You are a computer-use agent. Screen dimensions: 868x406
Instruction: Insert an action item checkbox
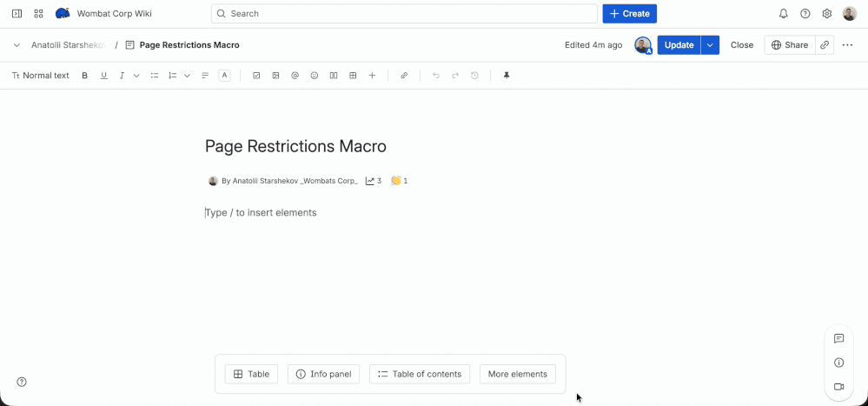[x=256, y=76]
